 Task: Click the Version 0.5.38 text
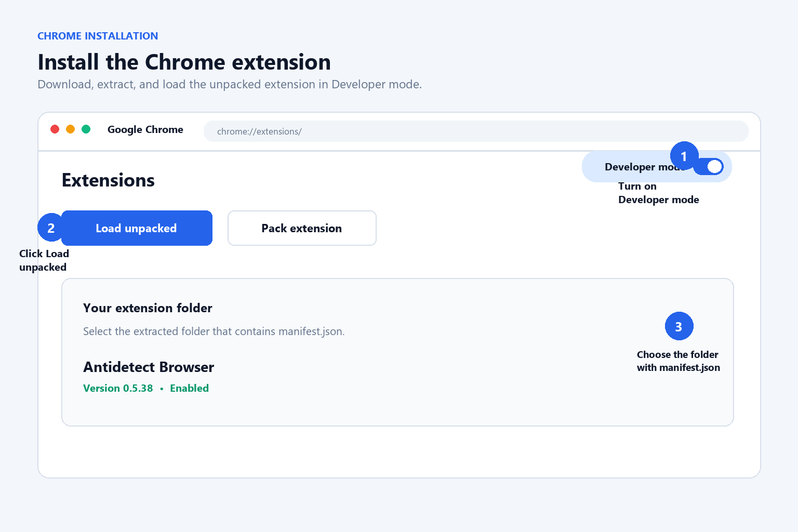[118, 389]
